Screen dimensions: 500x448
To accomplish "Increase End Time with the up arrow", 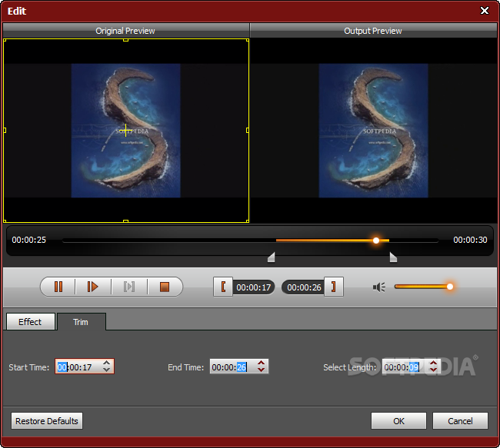I will click(x=262, y=363).
